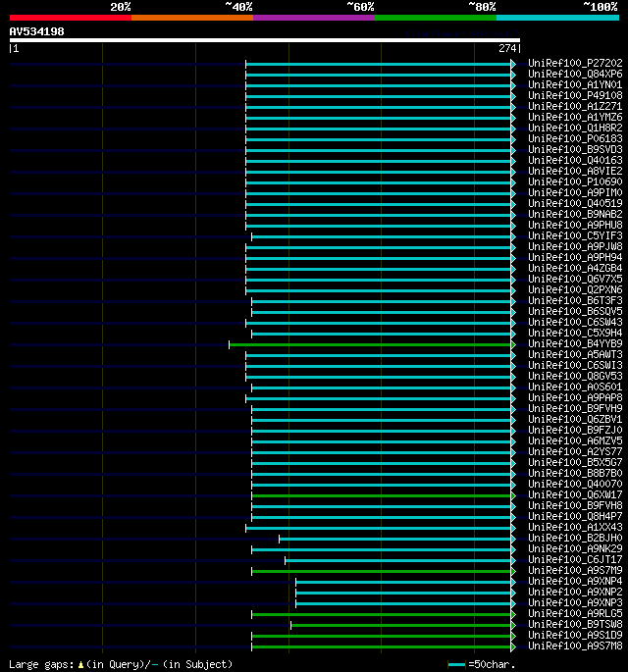Select UniRef100_Q40070 label
This screenshot has width=628, height=672.
click(575, 484)
